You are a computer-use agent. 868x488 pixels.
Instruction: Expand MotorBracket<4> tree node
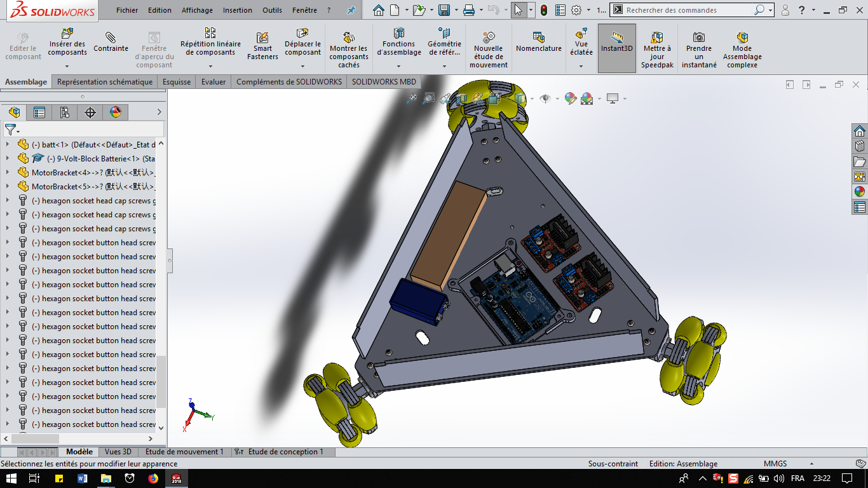[x=8, y=172]
